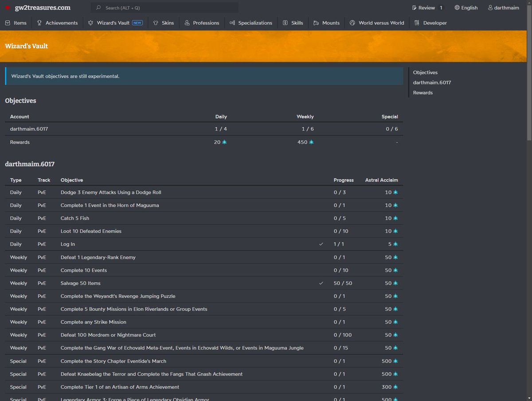Screen dimensions: 532x401
Task: Jump to Rewards in the sidebar
Action: click(423, 93)
